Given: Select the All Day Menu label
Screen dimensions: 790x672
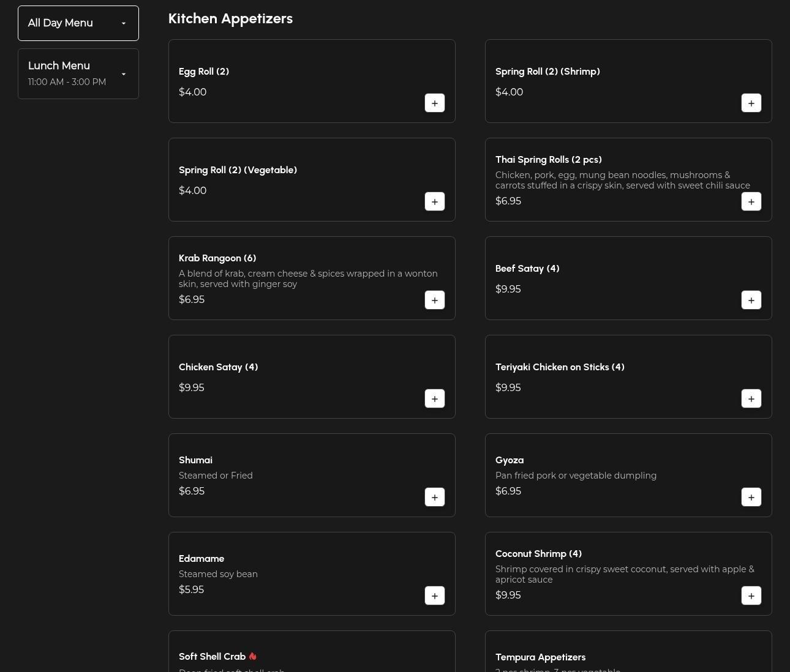Looking at the screenshot, I should coord(60,23).
